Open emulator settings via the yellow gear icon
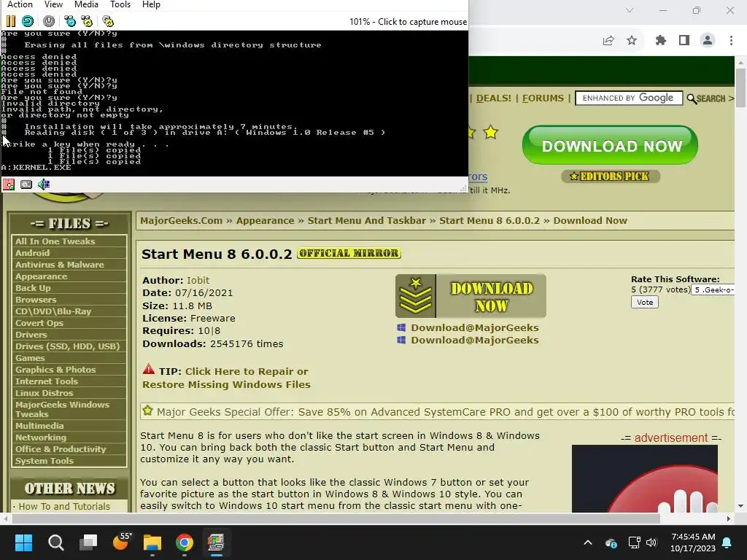This screenshot has height=560, width=747. click(x=108, y=21)
